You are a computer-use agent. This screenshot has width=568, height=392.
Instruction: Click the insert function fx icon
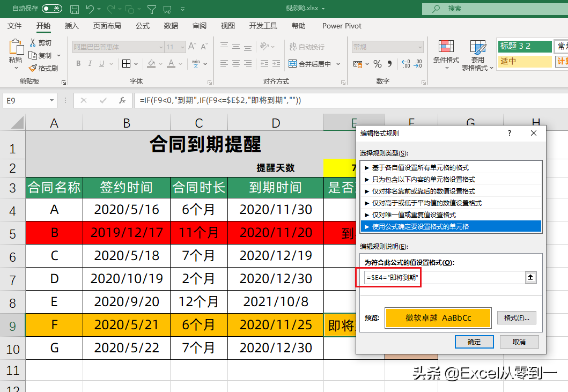click(x=122, y=100)
